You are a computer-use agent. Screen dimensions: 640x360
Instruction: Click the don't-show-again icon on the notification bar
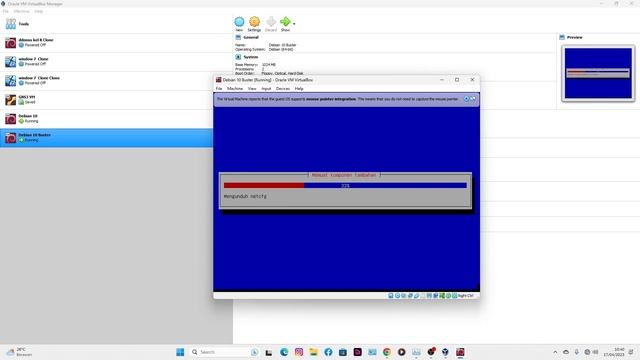[473, 99]
